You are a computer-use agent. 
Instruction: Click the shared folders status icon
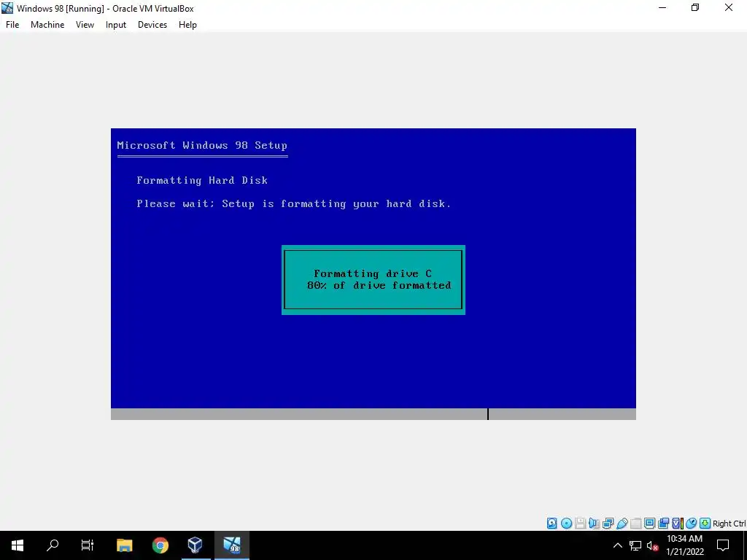coord(635,524)
